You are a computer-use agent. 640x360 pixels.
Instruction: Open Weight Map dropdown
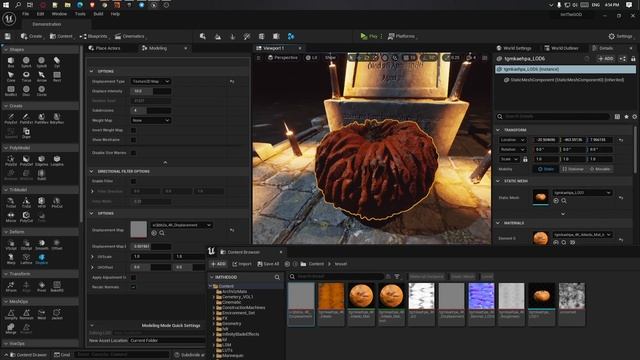(x=151, y=120)
